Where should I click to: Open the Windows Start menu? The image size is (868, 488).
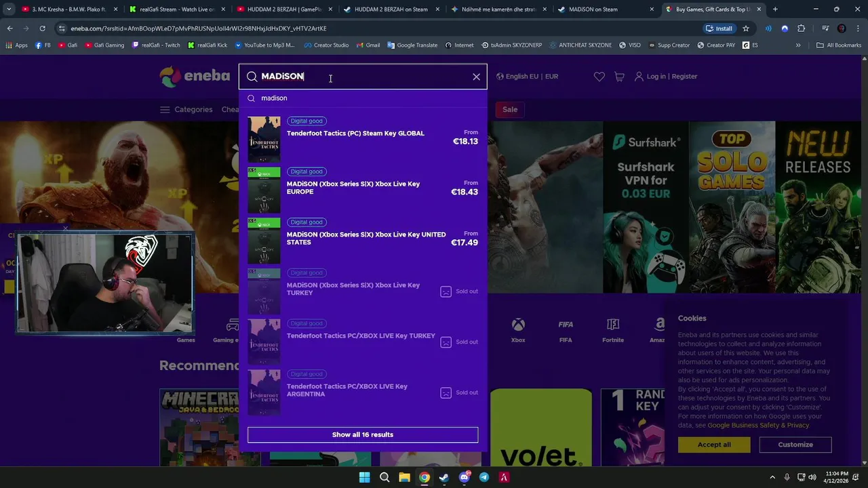click(365, 477)
